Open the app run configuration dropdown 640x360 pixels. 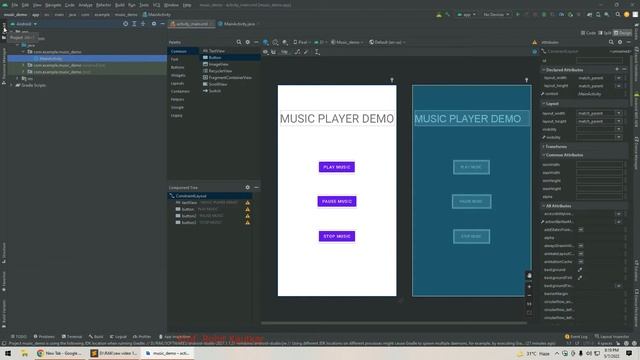467,14
